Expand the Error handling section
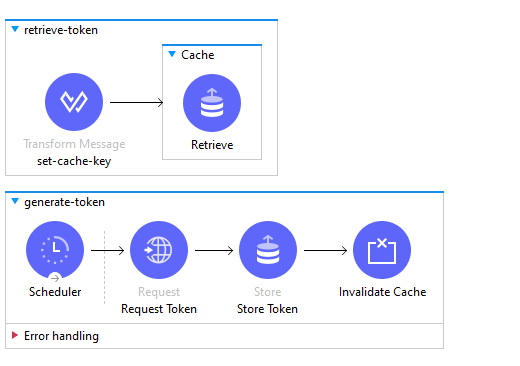The image size is (520, 366). click(x=15, y=335)
